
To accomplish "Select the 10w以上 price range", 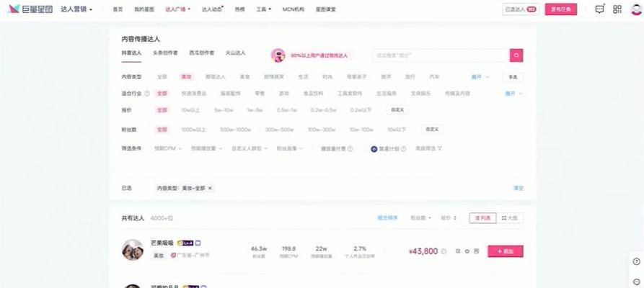I will [190, 110].
